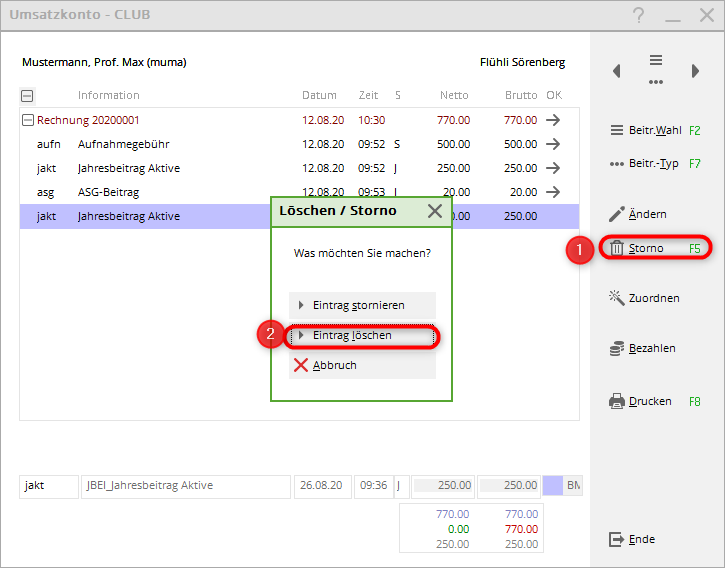Close the Löschen / Storno dialog
Viewport: 725px width, 568px height.
[434, 211]
